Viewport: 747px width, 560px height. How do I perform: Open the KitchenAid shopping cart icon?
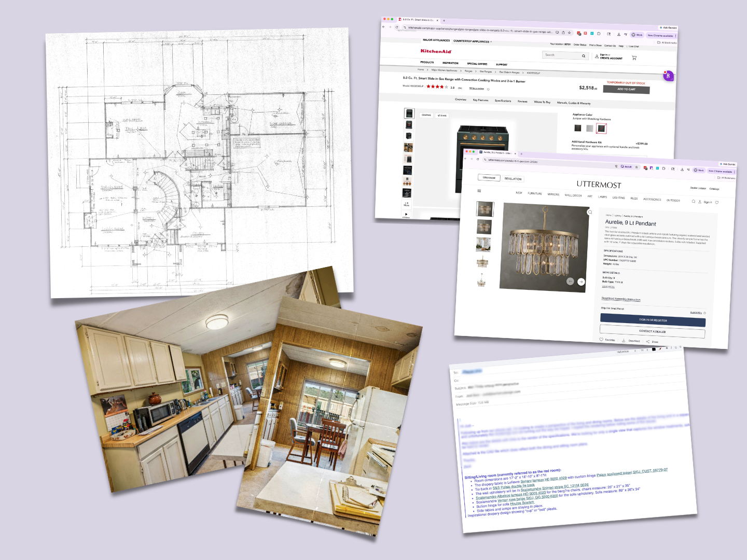click(634, 58)
